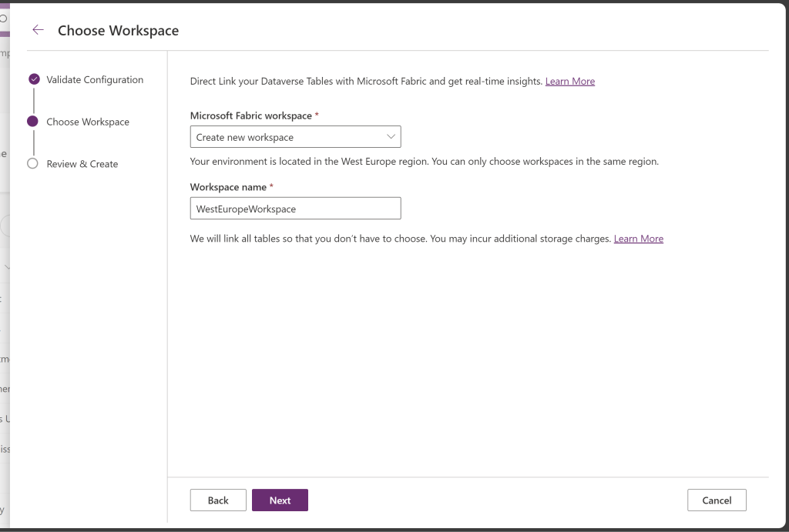Cancel the workspace setup wizard

(717, 500)
